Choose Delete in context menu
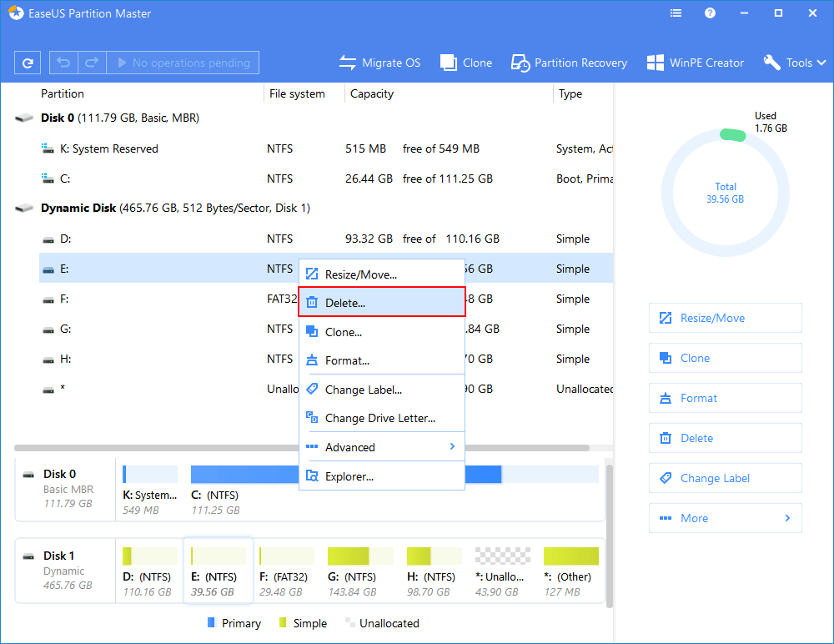The width and height of the screenshot is (834, 644). [382, 302]
